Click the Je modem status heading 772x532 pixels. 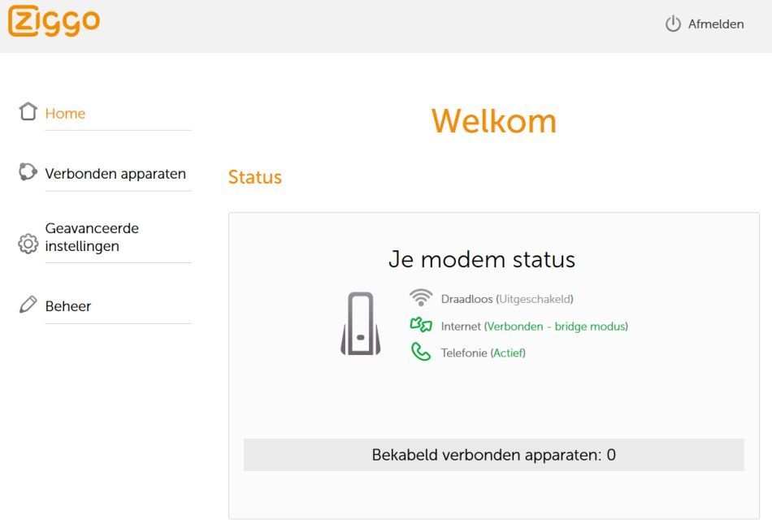tap(482, 260)
